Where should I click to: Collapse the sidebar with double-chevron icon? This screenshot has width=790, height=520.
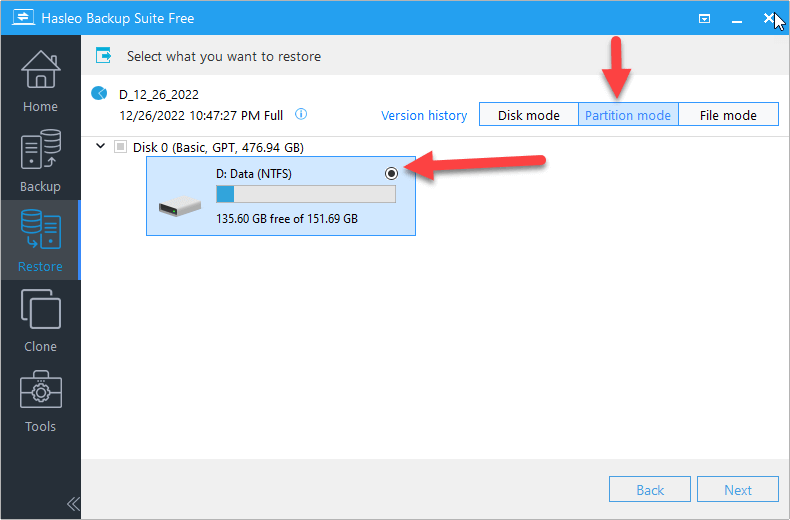click(73, 503)
